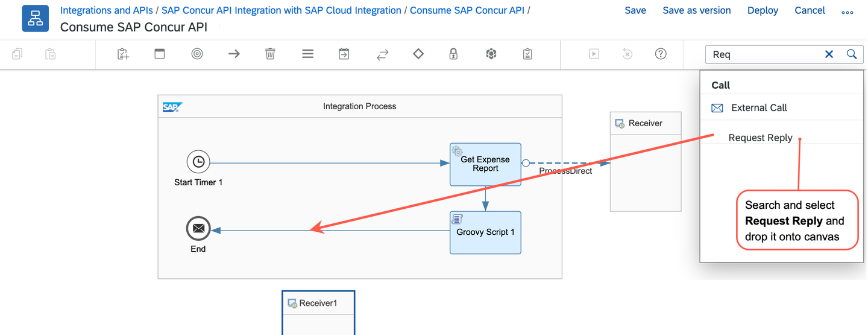Open the Events palette (target icon)
This screenshot has height=335, width=868.
(197, 54)
